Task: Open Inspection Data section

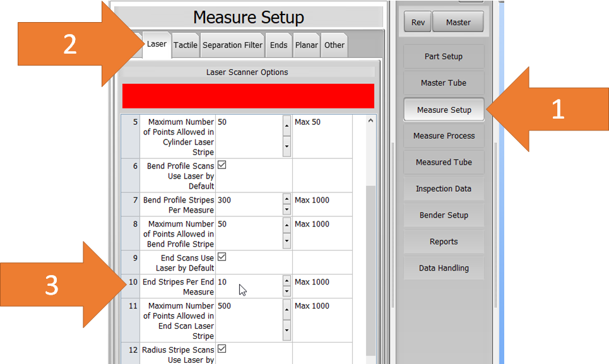Action: click(x=444, y=189)
